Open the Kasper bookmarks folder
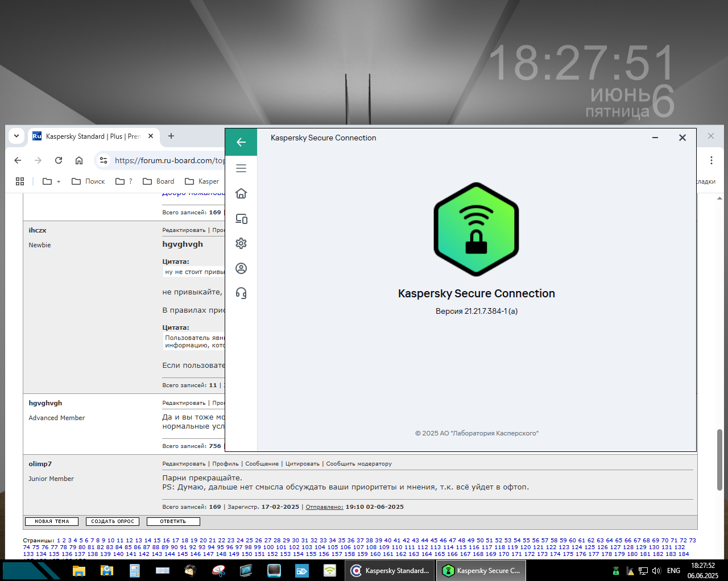The height and width of the screenshot is (581, 728). coord(202,181)
